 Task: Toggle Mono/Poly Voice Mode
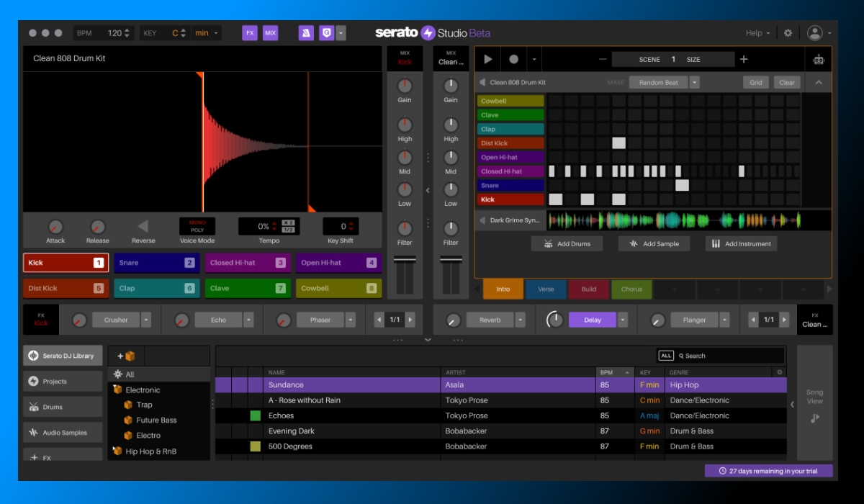tap(197, 226)
